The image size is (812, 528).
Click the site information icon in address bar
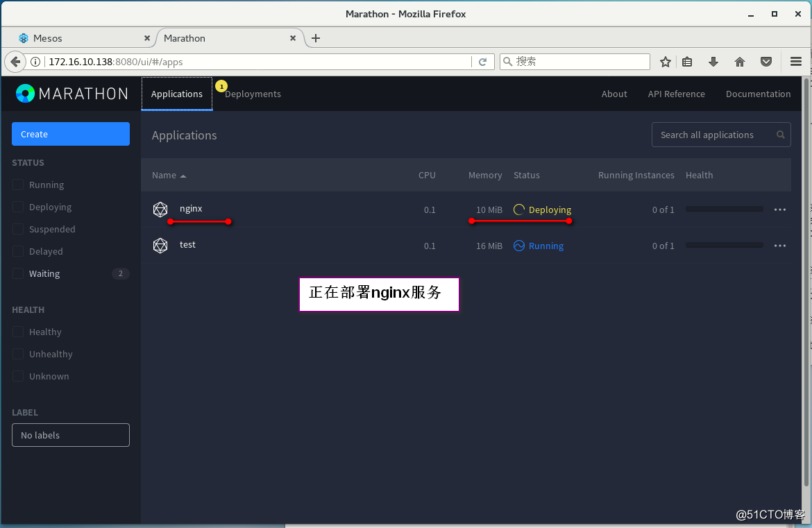coord(35,62)
